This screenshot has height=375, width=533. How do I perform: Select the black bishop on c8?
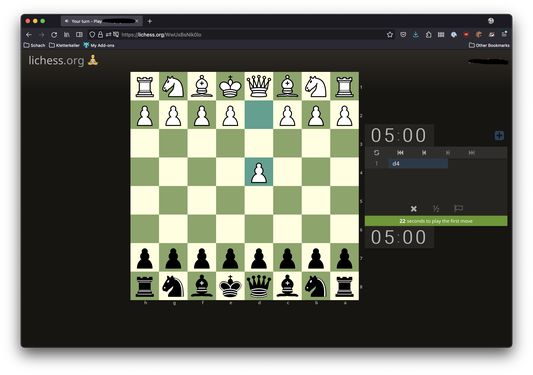pyautogui.click(x=288, y=286)
